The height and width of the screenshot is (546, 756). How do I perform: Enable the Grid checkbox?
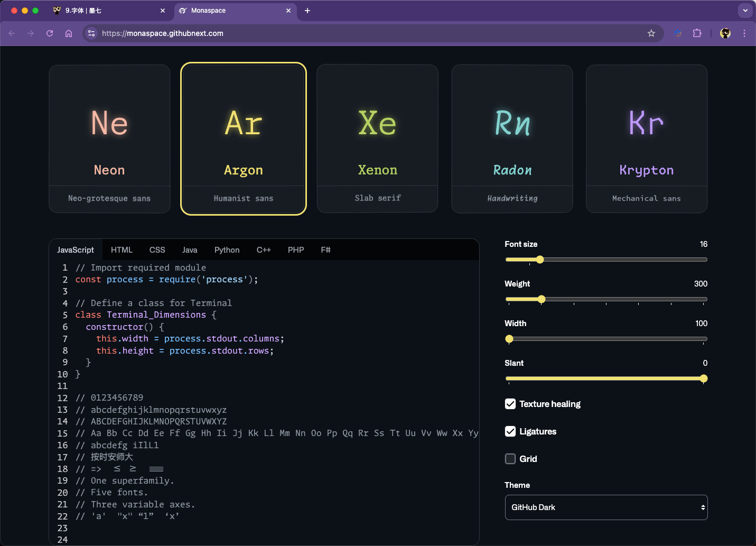tap(510, 459)
